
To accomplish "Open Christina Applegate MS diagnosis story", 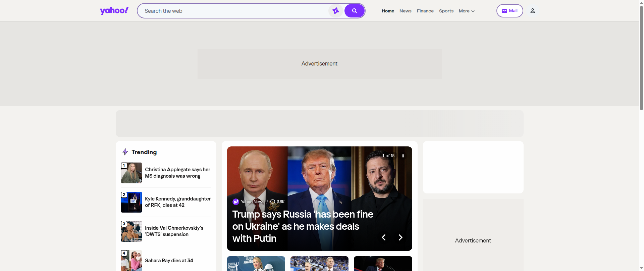I will pos(177,173).
